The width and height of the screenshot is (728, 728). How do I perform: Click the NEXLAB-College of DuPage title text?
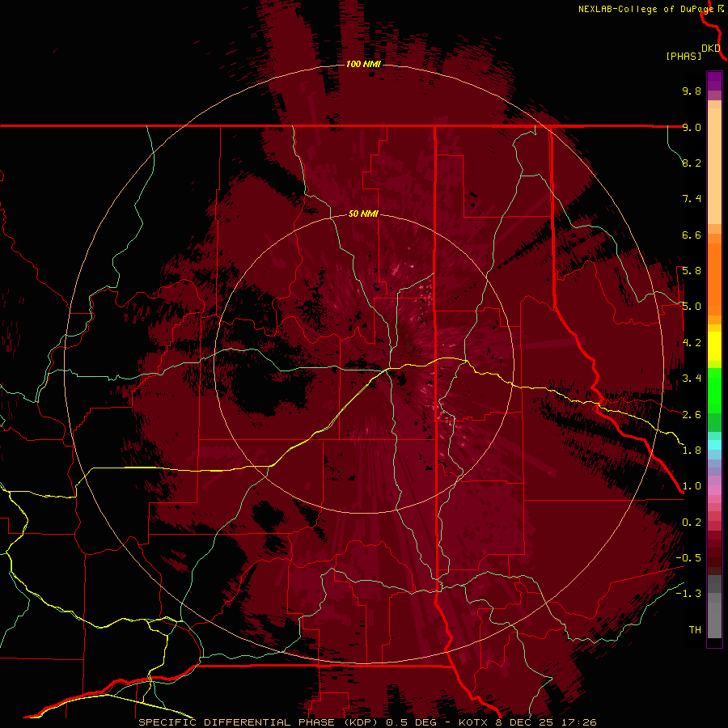pos(645,9)
